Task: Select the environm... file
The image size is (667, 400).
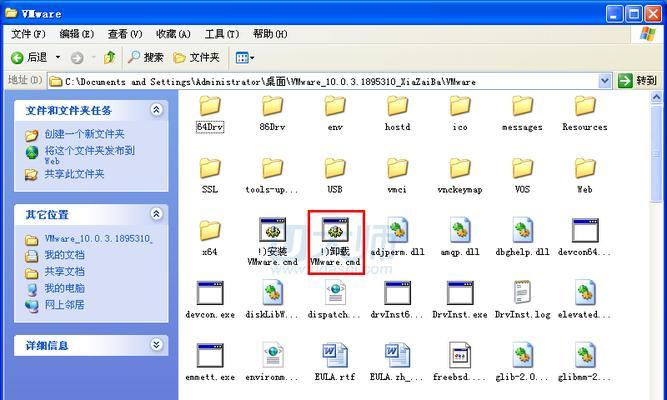Action: tap(272, 363)
